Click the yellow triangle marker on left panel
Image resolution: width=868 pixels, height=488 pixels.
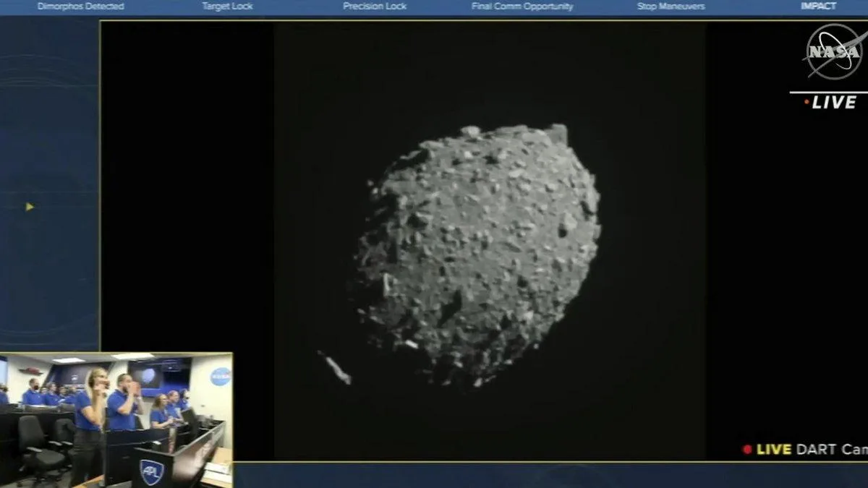pyautogui.click(x=30, y=207)
